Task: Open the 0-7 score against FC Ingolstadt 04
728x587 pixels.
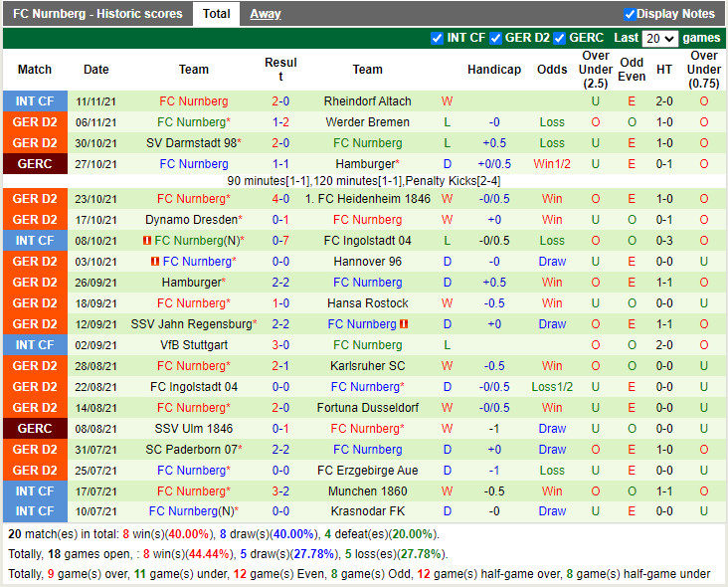Action: tap(280, 241)
